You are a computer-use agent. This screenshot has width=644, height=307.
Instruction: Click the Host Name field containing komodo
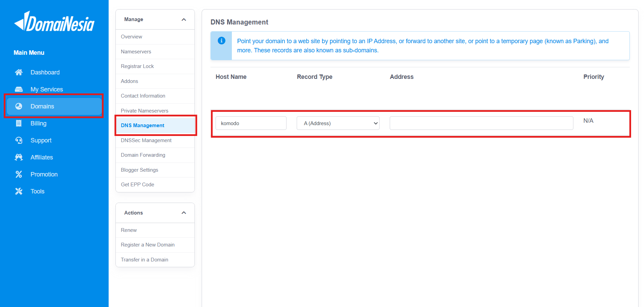pos(251,123)
